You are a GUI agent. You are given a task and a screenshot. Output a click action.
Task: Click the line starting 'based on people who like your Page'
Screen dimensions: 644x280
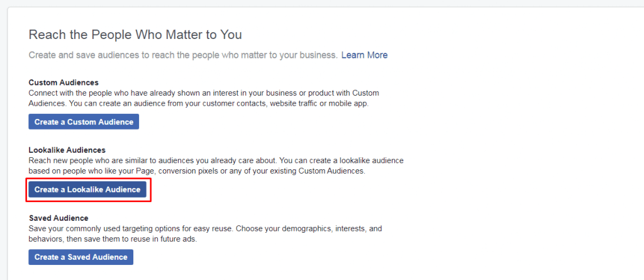click(197, 171)
